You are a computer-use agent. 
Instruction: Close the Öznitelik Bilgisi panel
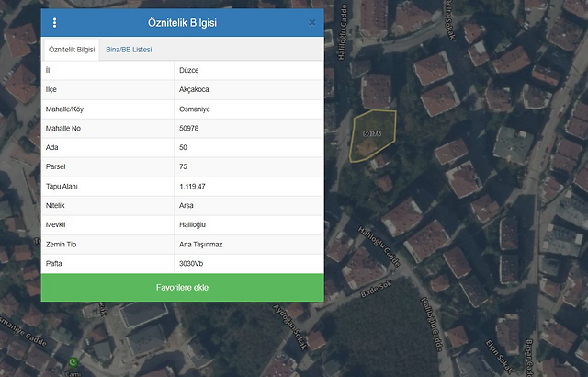click(x=312, y=22)
